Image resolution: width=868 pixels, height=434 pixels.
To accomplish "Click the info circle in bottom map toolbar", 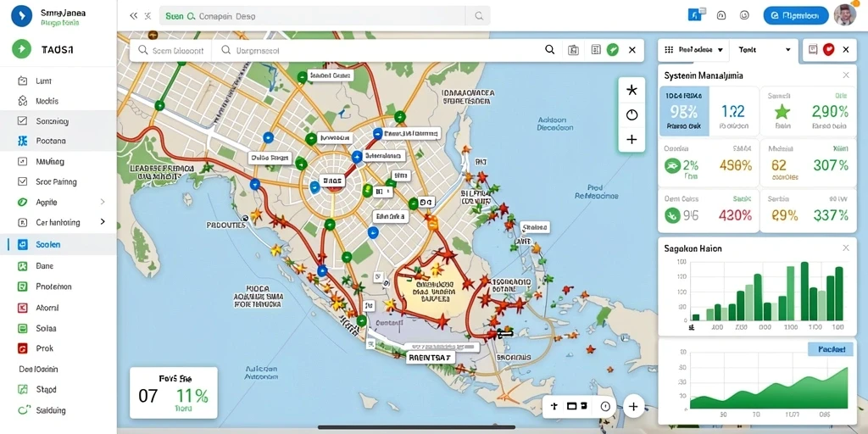I will click(x=605, y=406).
